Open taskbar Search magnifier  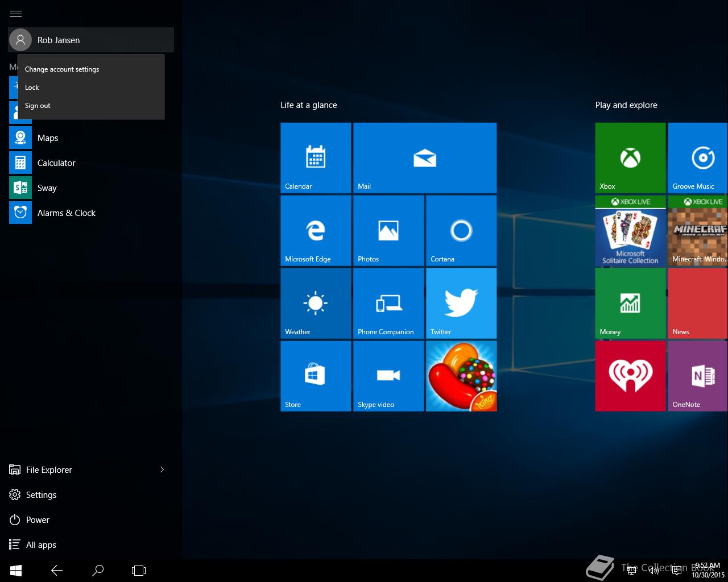coord(98,571)
